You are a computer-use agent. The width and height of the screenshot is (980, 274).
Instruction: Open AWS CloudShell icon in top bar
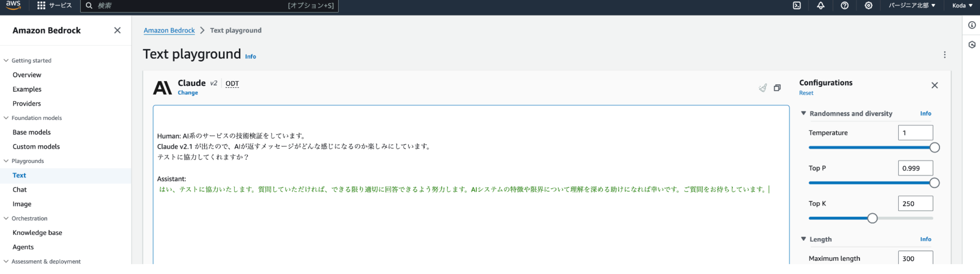pos(797,6)
